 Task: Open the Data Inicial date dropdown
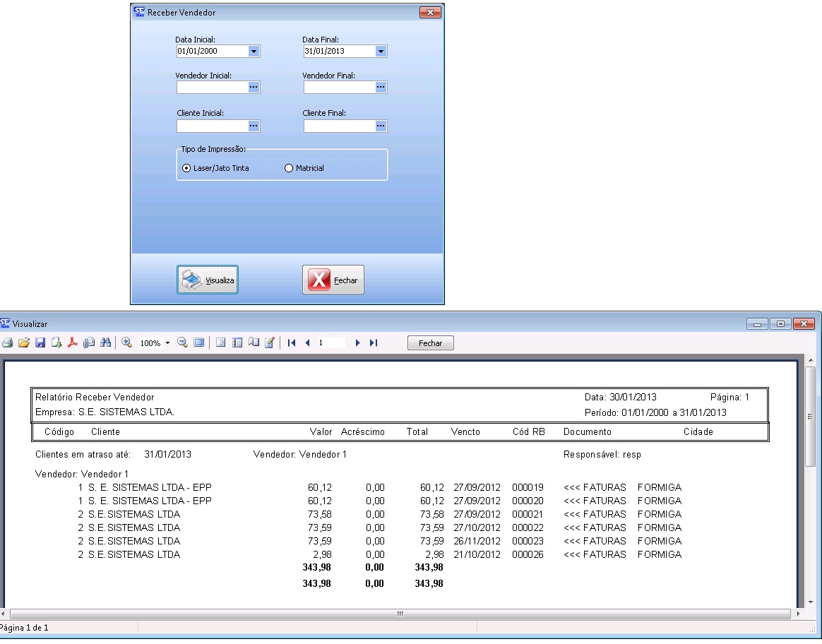[254, 52]
